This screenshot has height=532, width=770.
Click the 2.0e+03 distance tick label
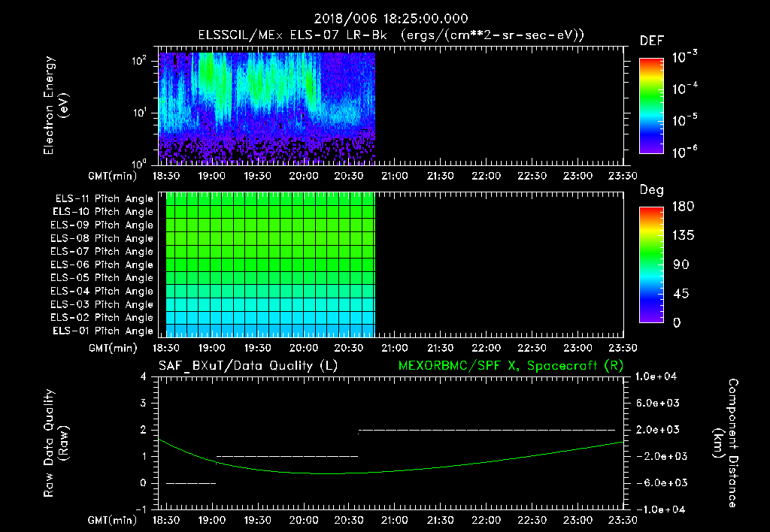point(657,429)
